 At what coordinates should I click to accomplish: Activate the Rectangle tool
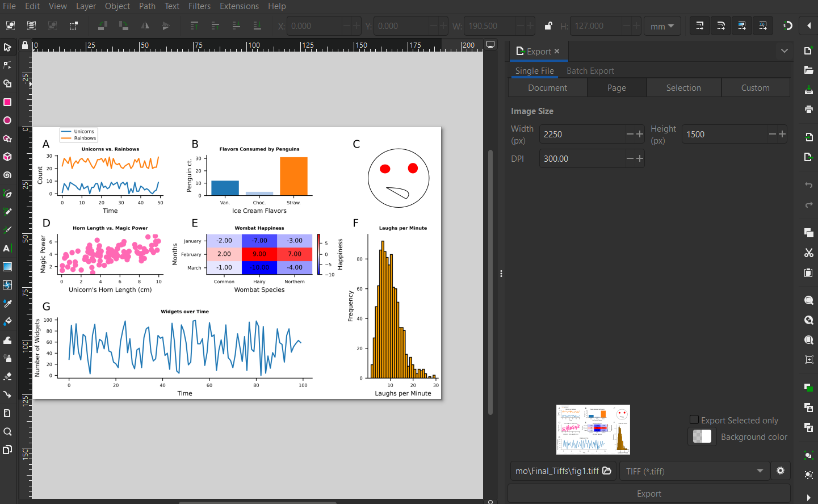coord(8,102)
